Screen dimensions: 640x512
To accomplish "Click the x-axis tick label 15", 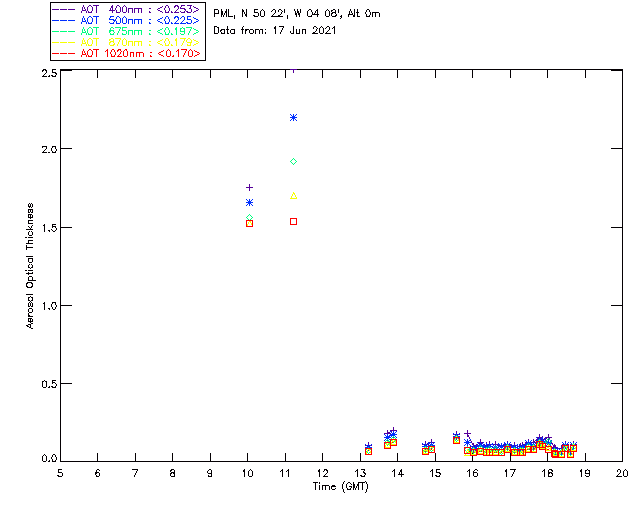I will 435,473.
